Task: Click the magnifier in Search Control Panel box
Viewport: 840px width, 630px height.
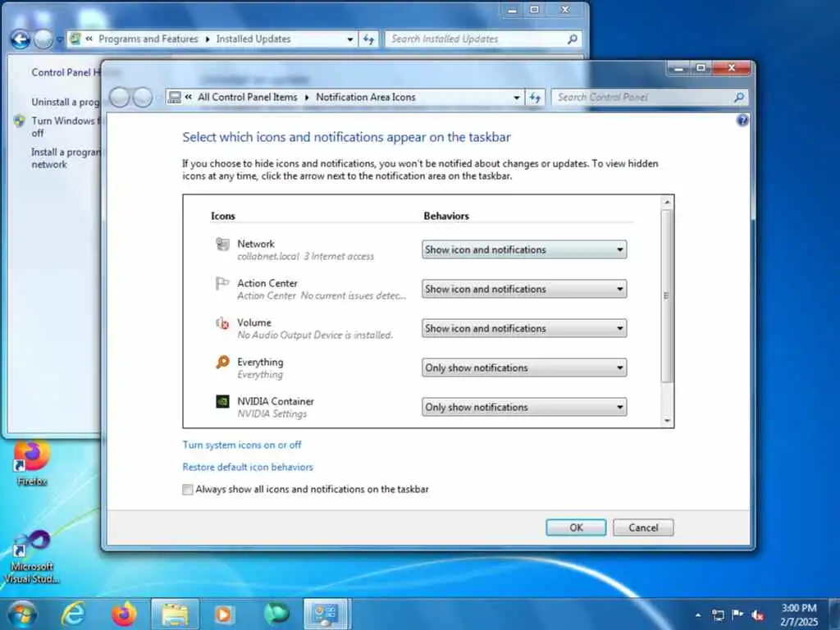Action: (x=739, y=98)
